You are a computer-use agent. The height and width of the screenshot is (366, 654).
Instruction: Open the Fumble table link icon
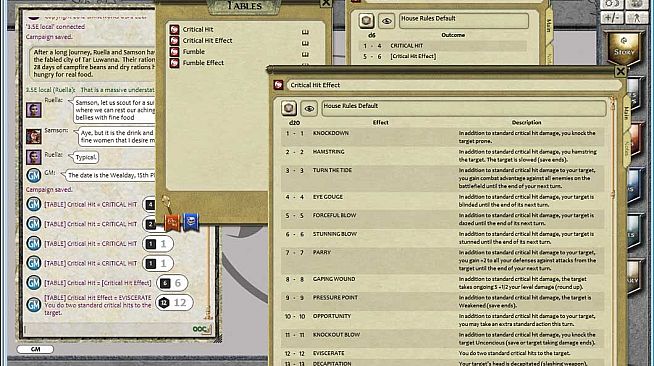click(174, 52)
